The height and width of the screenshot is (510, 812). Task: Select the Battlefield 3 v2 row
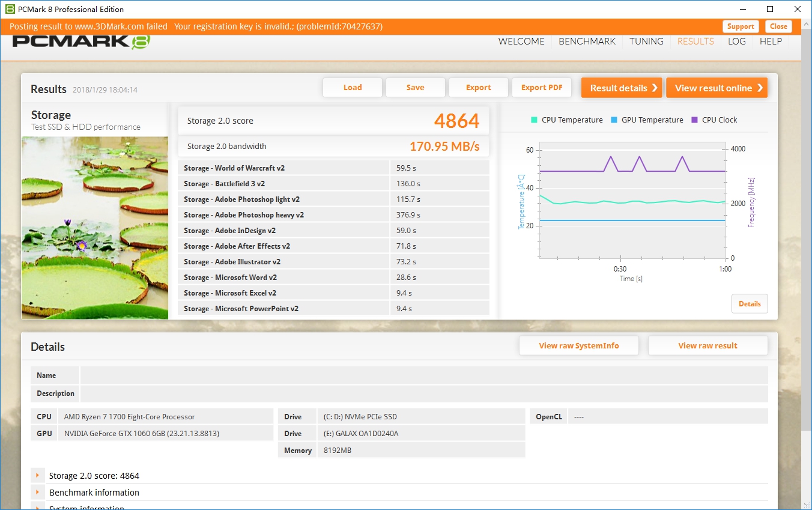pyautogui.click(x=334, y=184)
